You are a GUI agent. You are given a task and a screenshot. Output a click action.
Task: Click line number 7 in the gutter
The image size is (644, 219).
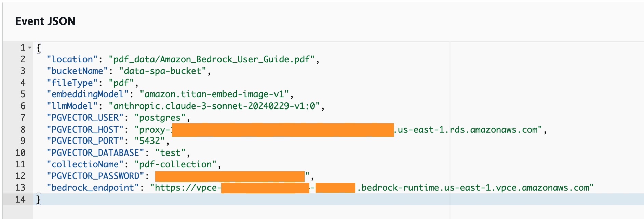click(23, 118)
